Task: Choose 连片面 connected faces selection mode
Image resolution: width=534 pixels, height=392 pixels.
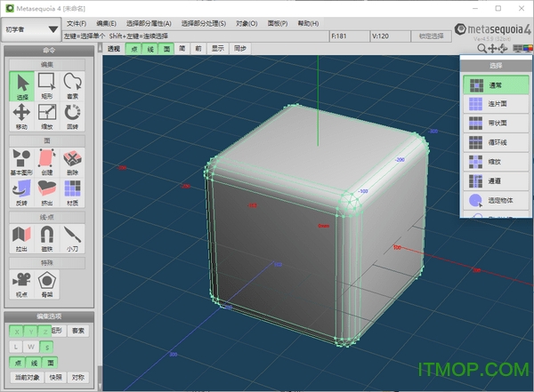Action: point(496,104)
